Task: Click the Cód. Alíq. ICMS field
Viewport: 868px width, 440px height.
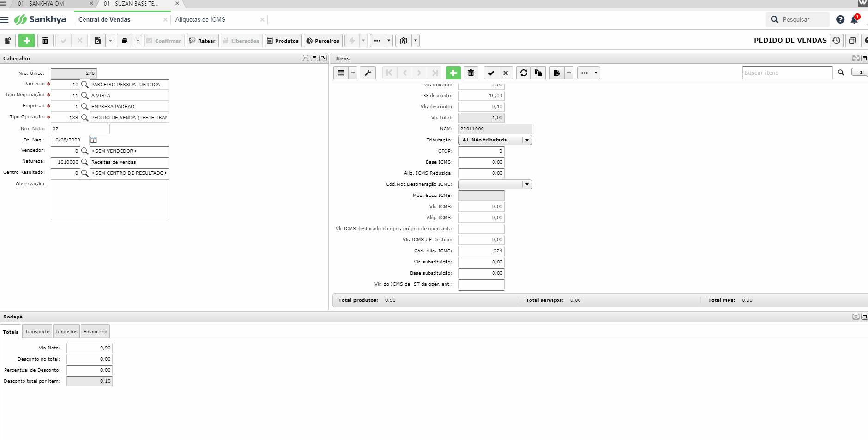Action: [x=481, y=251]
